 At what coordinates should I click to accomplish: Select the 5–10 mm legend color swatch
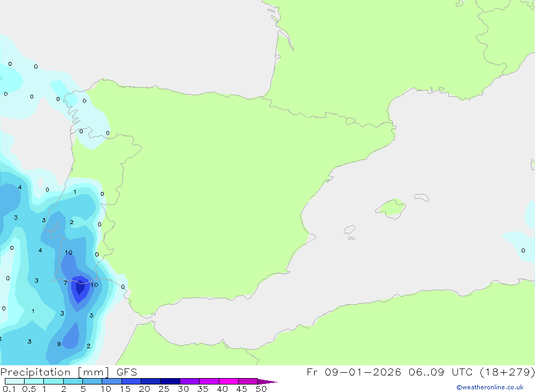(x=92, y=381)
